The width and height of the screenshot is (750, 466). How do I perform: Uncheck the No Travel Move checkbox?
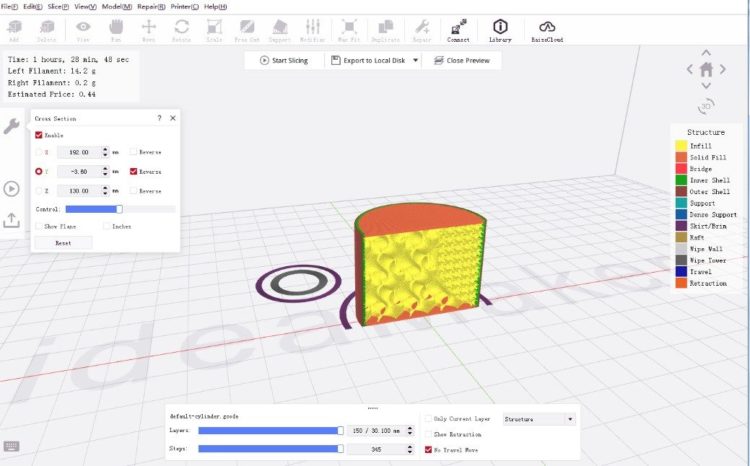coord(428,450)
